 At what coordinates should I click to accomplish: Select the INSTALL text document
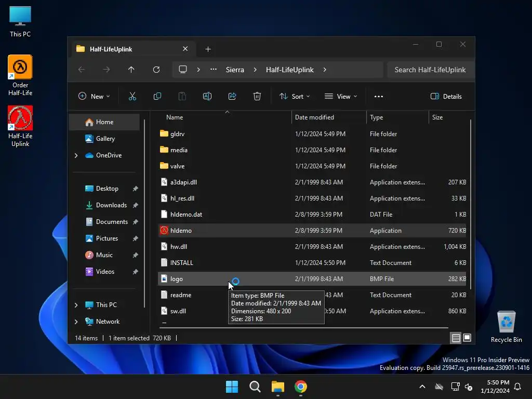pyautogui.click(x=312, y=262)
